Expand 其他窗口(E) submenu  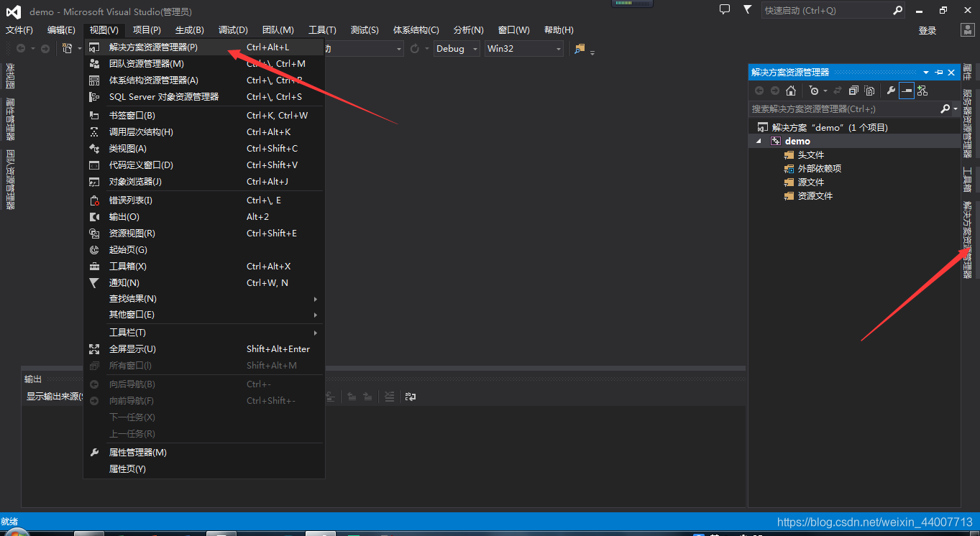(x=204, y=314)
